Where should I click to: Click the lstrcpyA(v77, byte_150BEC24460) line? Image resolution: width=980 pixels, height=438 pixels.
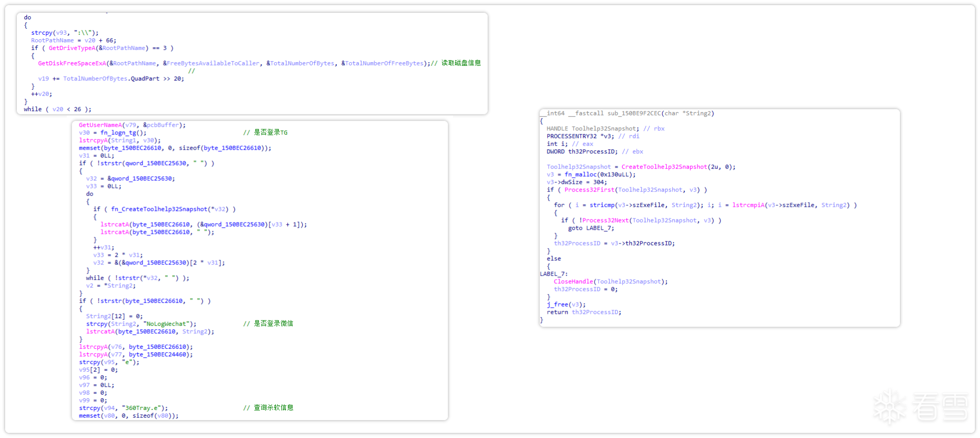click(x=136, y=355)
